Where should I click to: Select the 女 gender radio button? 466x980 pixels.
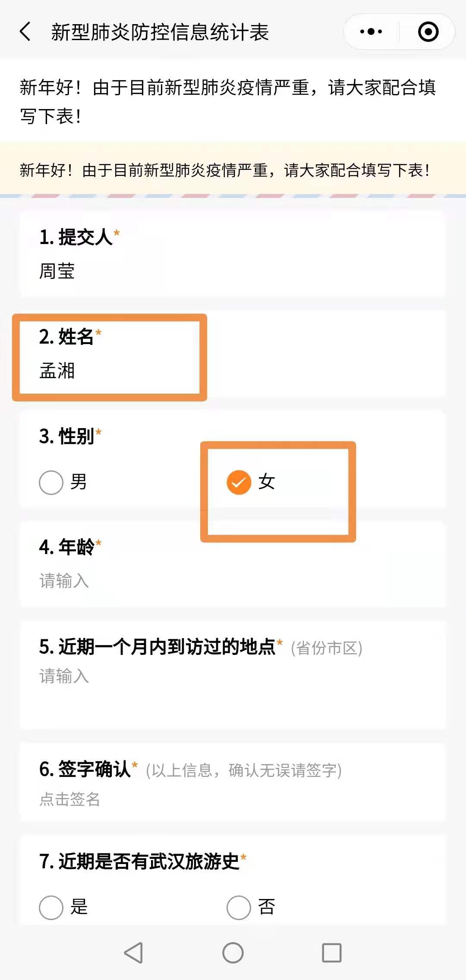239,482
